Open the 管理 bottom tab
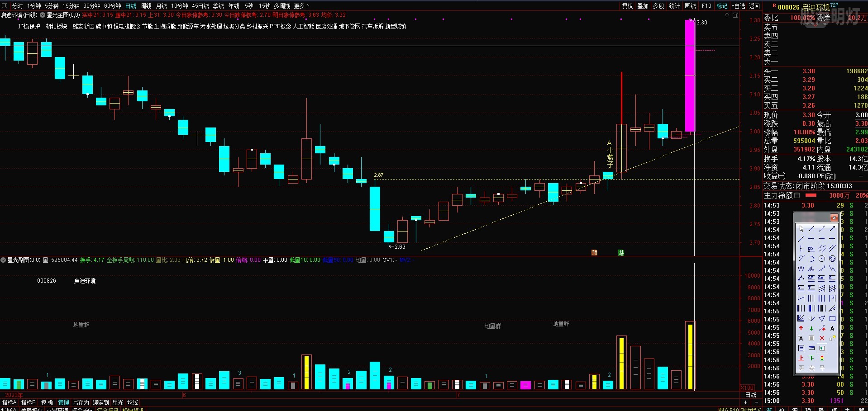This screenshot has width=868, height=411. (63, 402)
